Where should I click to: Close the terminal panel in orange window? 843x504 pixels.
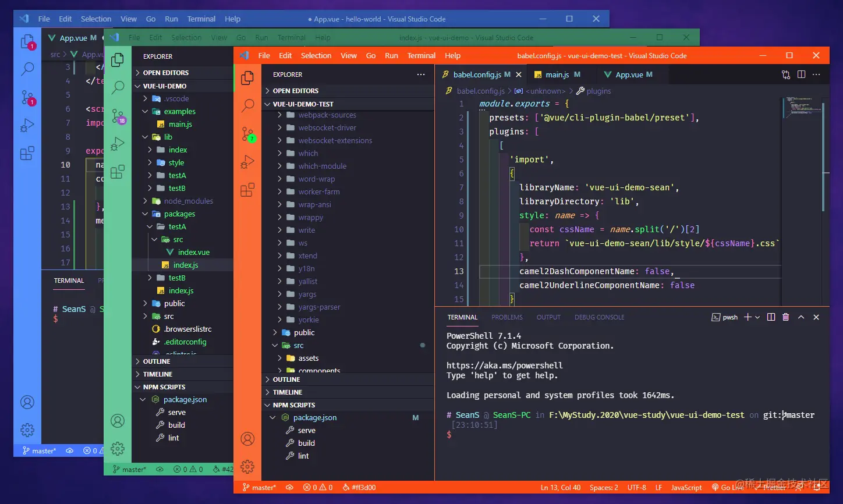pyautogui.click(x=816, y=317)
